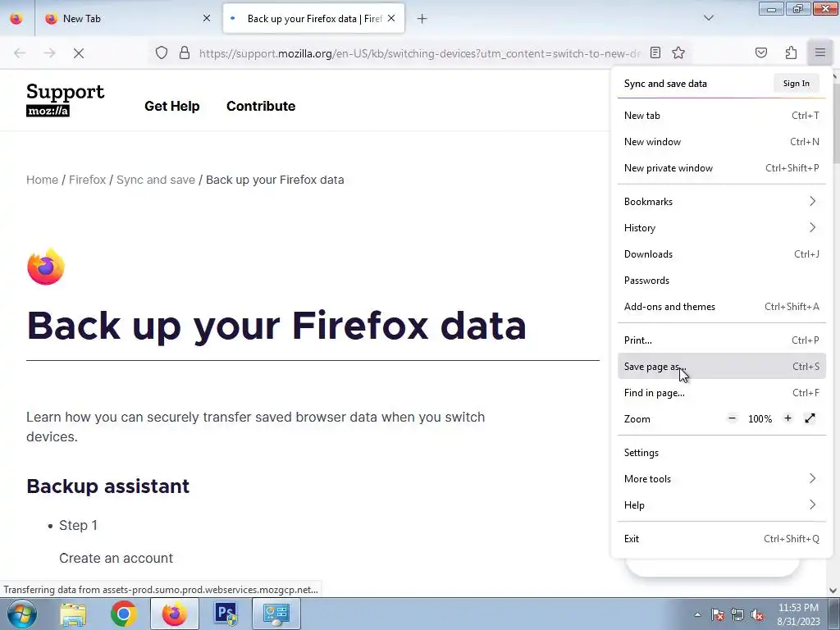Launch Chrome from the taskbar
This screenshot has height=630, width=840.
point(123,614)
